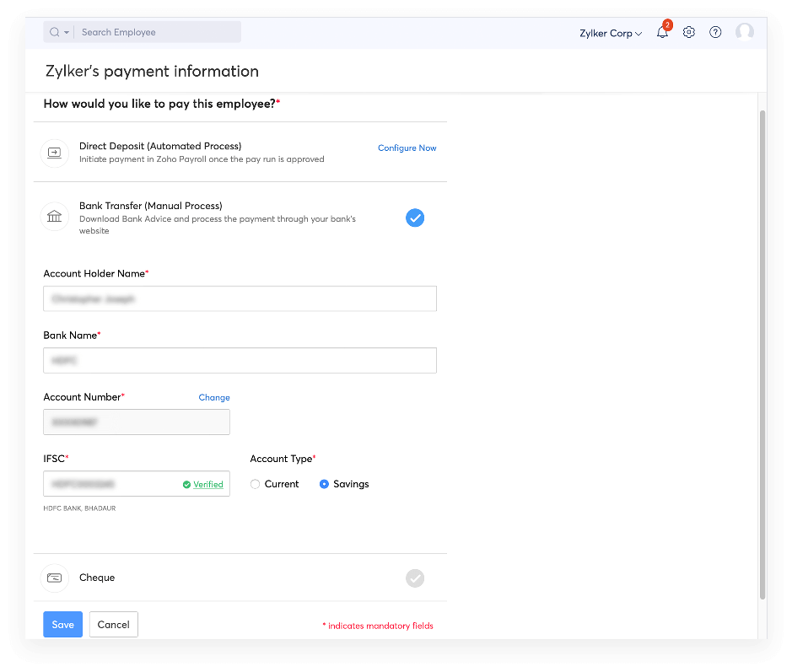Click the green Verified checkmark next to IFSC
This screenshot has height=672, width=792.
point(187,484)
